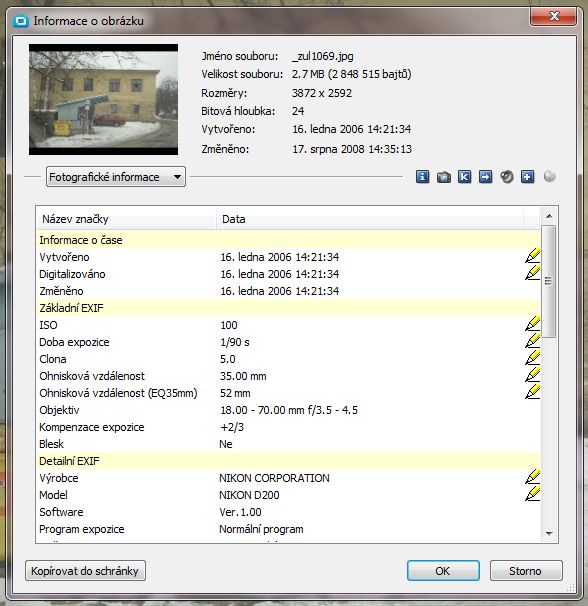Viewport: 588px width, 606px height.
Task: Click the scroll down arrow of list
Action: pyautogui.click(x=549, y=533)
